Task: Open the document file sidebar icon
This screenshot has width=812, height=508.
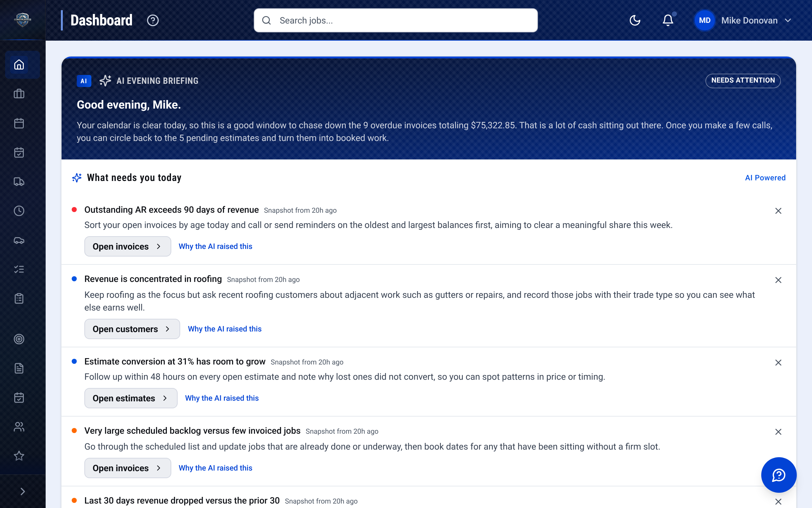Action: click(19, 368)
